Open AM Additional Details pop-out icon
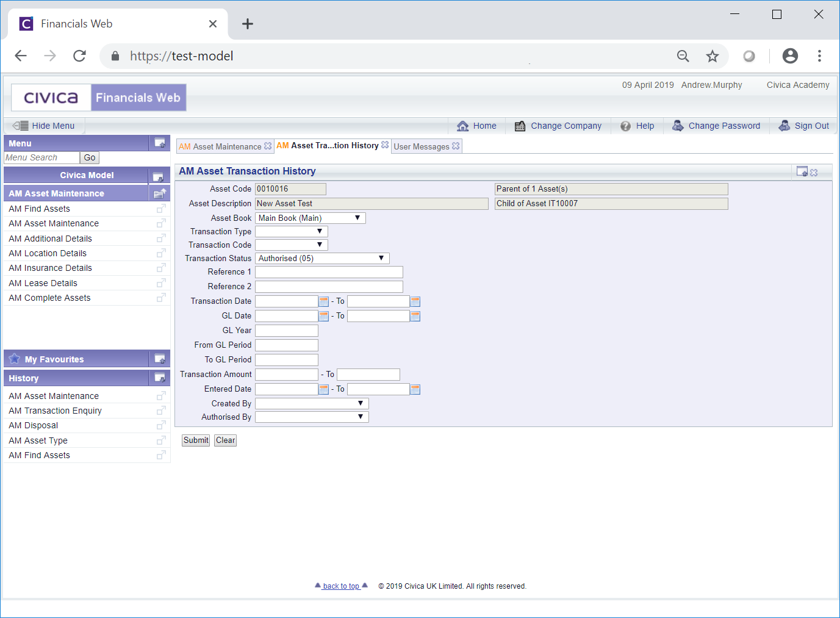The image size is (840, 618). coord(161,239)
